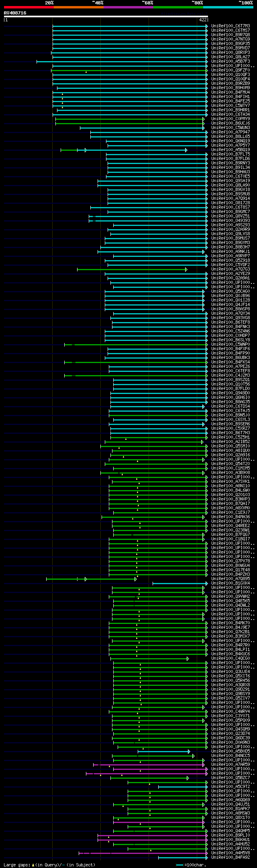Click the purple alignment bar of UniRef100_B6KAU1
257x868 pixels.
click(153, 840)
